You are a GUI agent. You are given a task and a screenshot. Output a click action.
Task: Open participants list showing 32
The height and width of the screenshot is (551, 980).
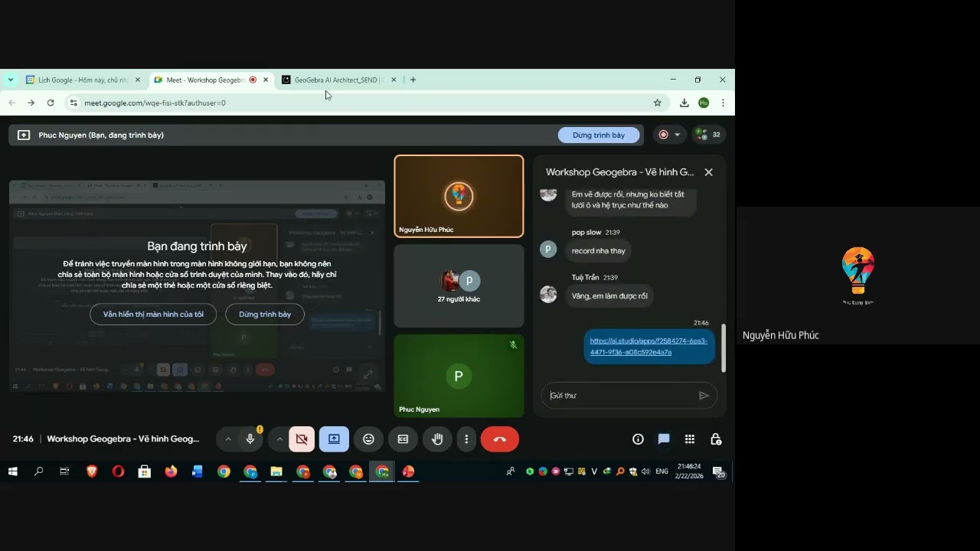tap(707, 135)
